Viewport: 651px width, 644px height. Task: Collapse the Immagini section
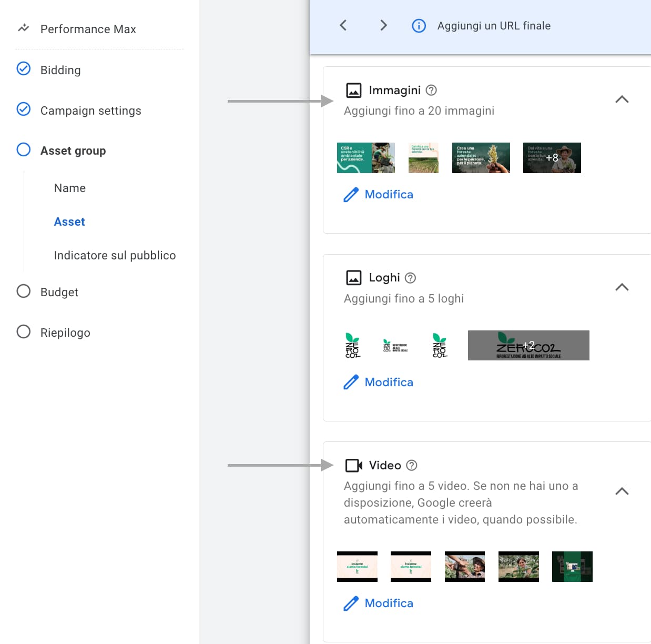(622, 99)
